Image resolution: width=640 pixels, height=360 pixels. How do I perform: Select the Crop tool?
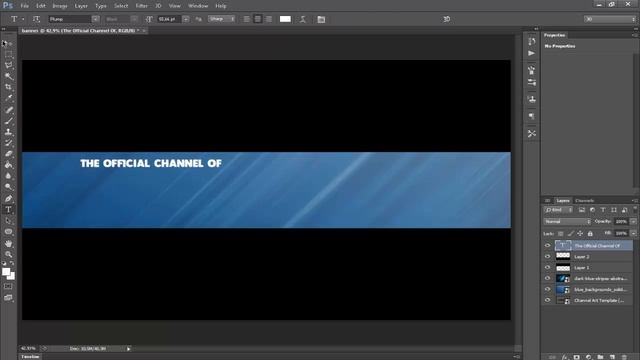8,87
